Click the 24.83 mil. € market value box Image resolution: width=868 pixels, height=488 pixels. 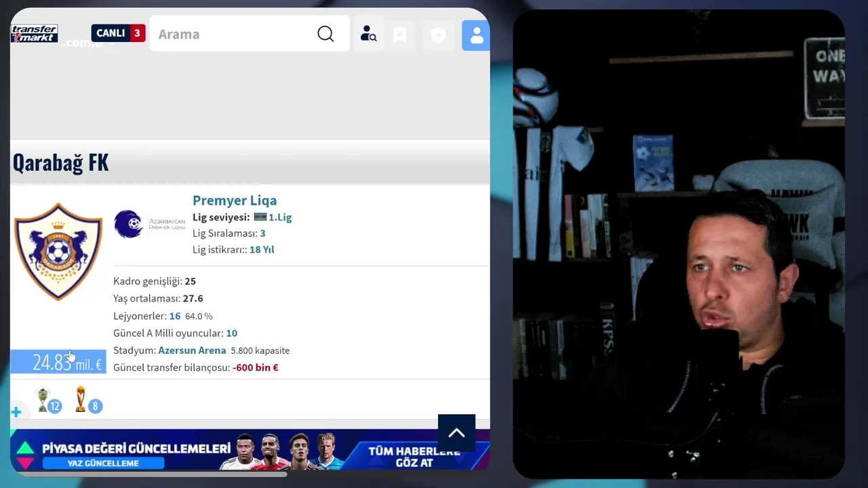point(58,362)
